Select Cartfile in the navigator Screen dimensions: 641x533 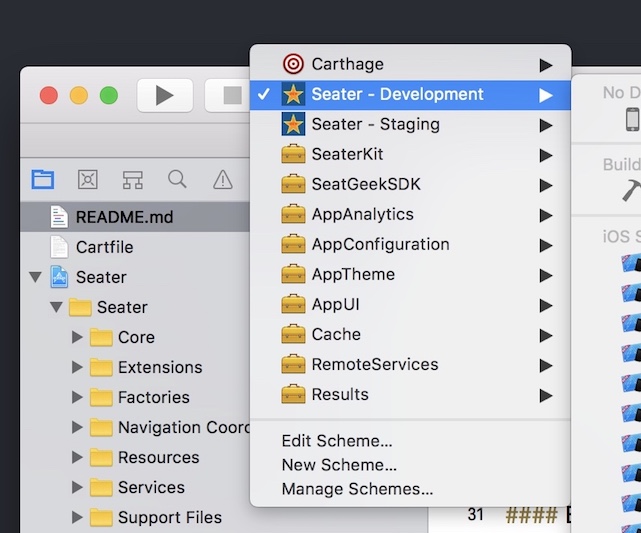[135, 247]
